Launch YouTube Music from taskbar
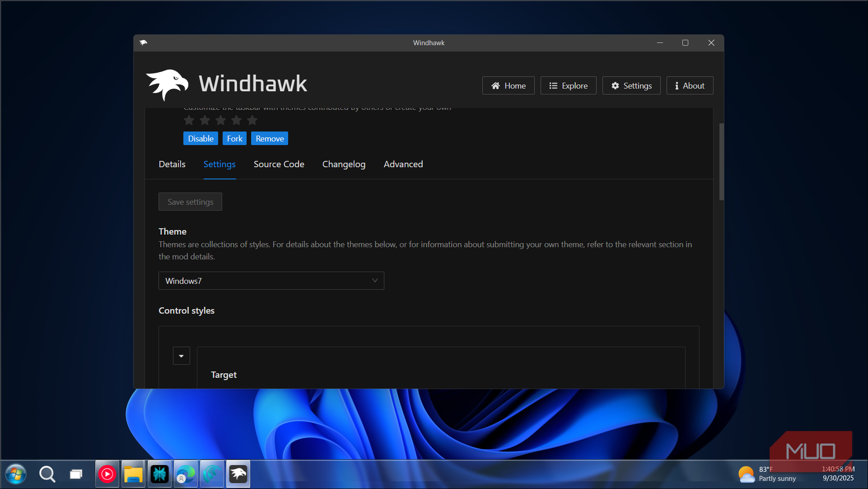The width and height of the screenshot is (868, 489). pos(107,474)
